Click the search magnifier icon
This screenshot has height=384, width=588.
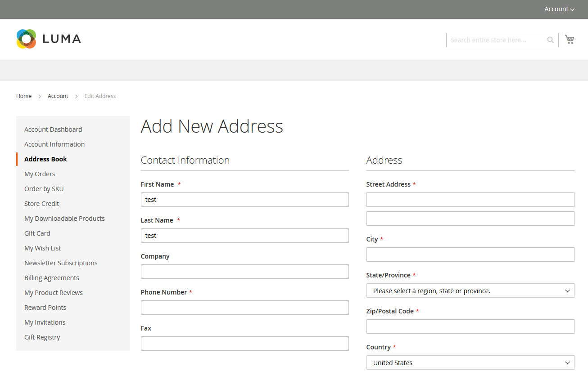550,40
